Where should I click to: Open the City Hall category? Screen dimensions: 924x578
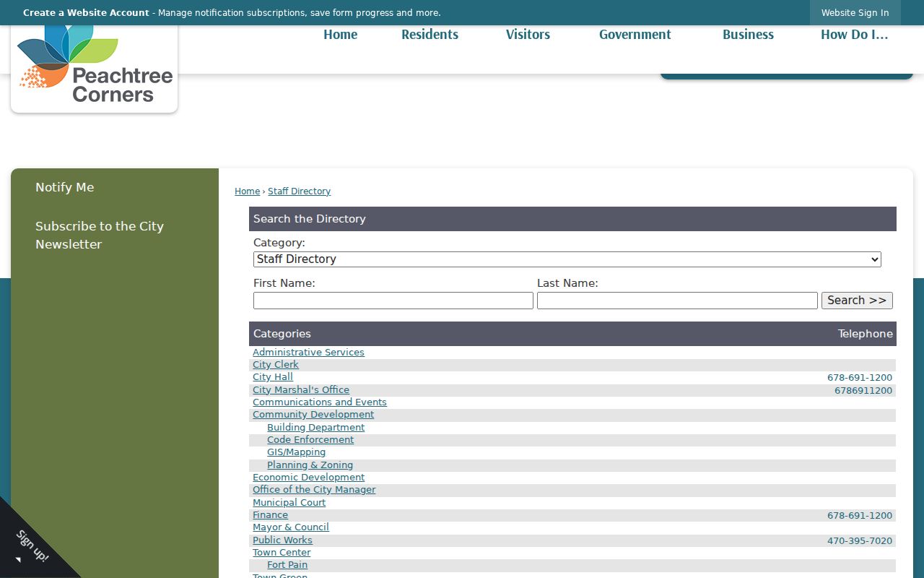tap(273, 377)
